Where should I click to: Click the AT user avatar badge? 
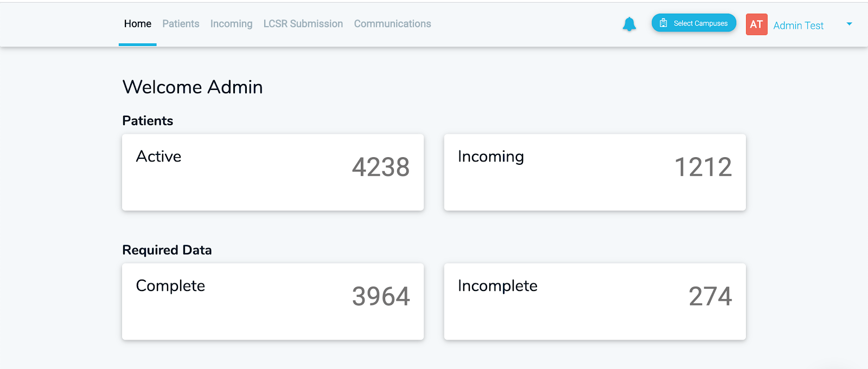(x=756, y=24)
